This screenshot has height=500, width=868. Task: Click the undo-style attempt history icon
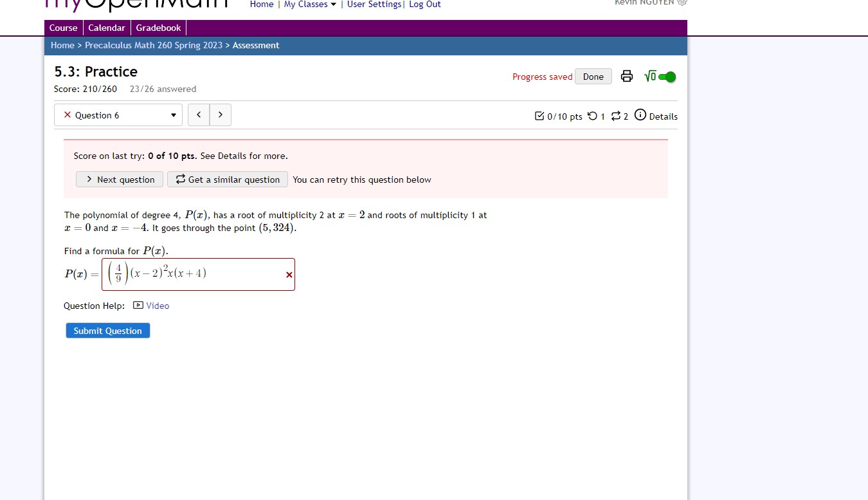pos(592,116)
